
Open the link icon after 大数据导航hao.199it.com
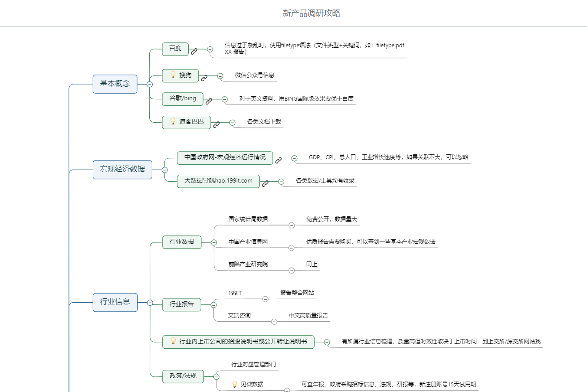(x=265, y=183)
